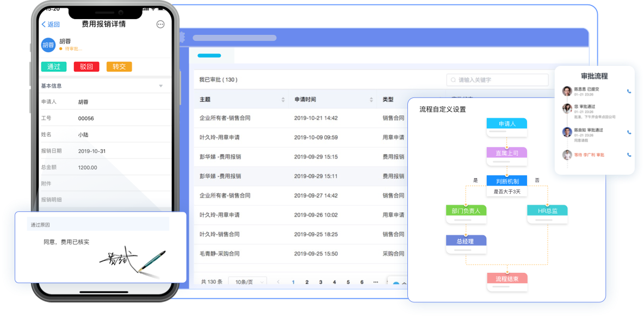Click the 转交 transfer button
This screenshot has width=644, height=318.
coord(119,66)
